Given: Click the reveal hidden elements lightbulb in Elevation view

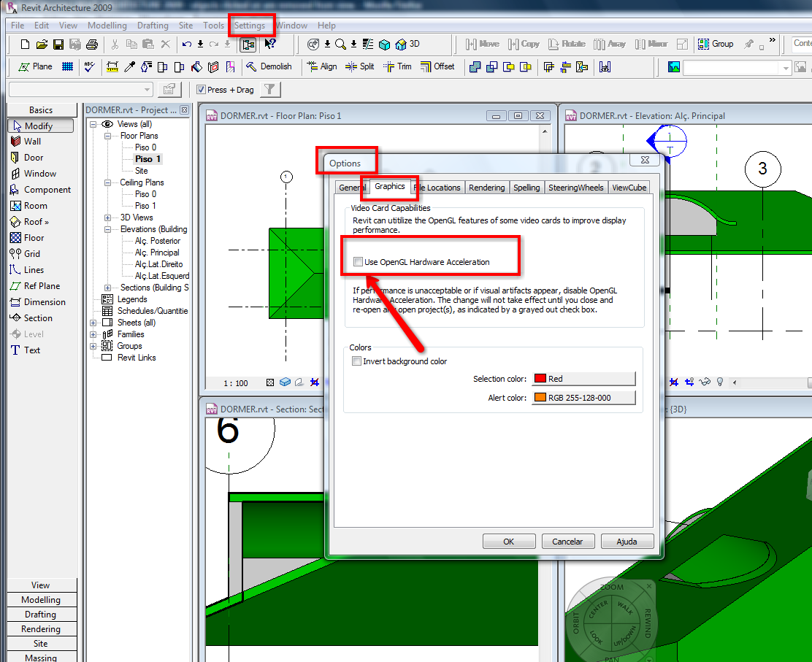Looking at the screenshot, I should tap(720, 382).
